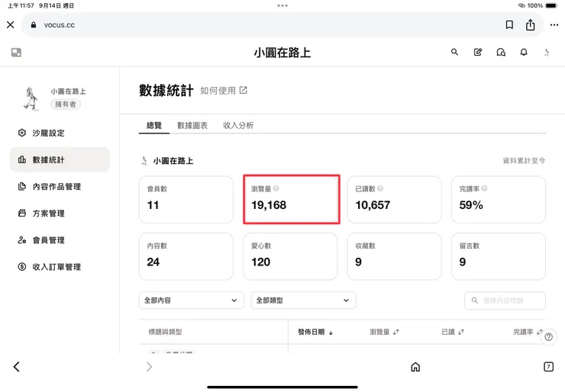The image size is (565, 392).
Task: Click the 59% completion rate value
Action: [471, 205]
